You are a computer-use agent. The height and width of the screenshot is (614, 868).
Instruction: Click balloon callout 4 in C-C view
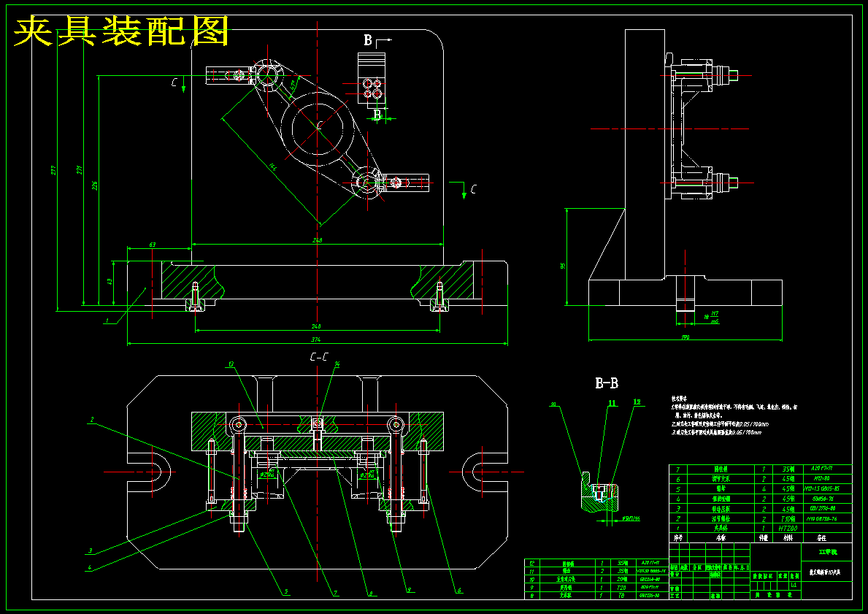coord(91,567)
